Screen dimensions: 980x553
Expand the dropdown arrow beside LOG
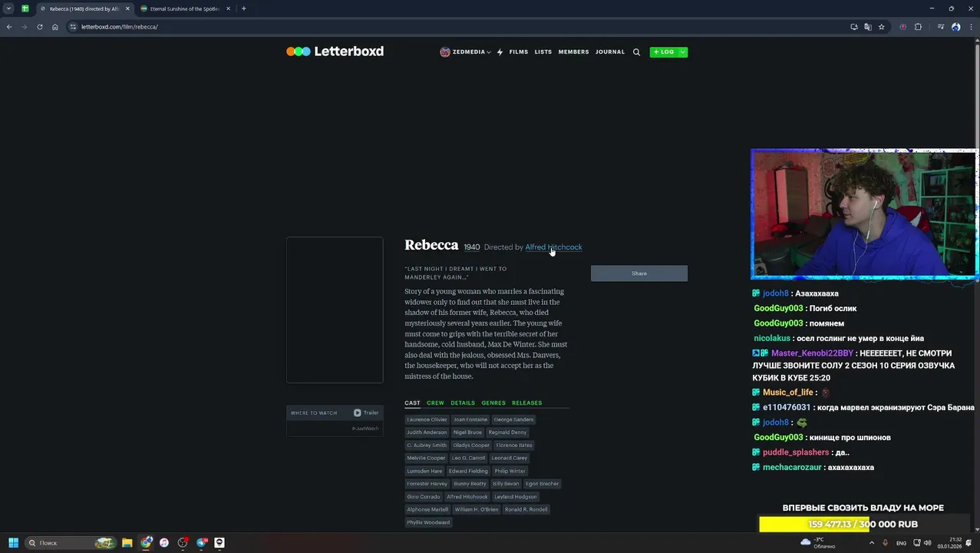point(682,52)
